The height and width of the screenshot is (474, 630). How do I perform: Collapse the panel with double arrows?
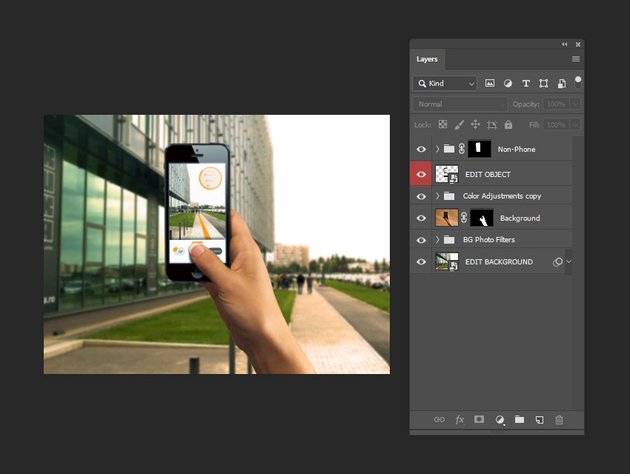click(565, 44)
